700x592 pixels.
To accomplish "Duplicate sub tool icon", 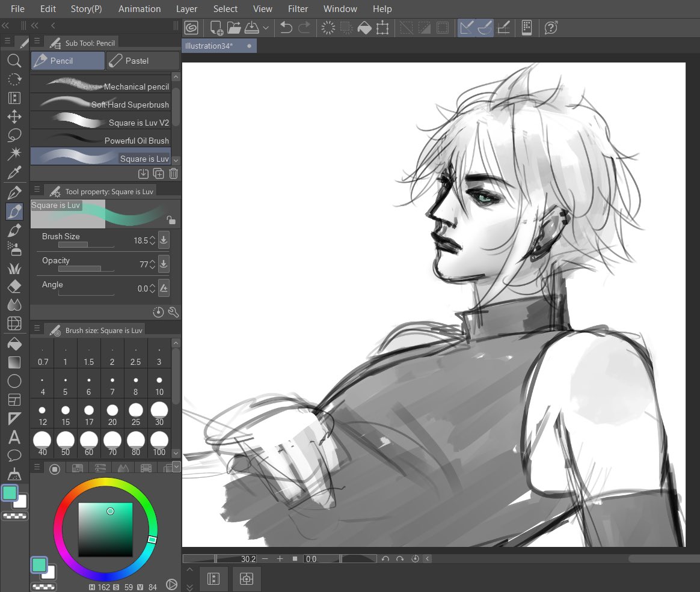I will (x=159, y=174).
